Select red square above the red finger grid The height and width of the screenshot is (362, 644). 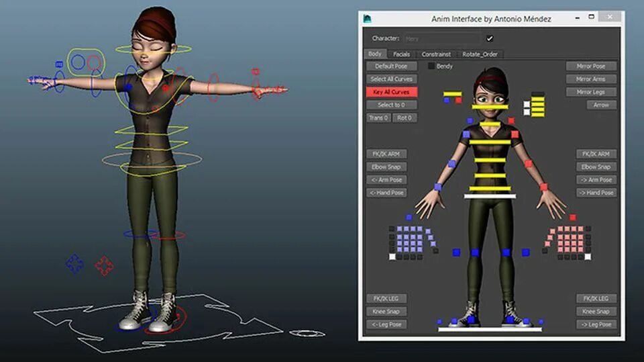(572, 217)
